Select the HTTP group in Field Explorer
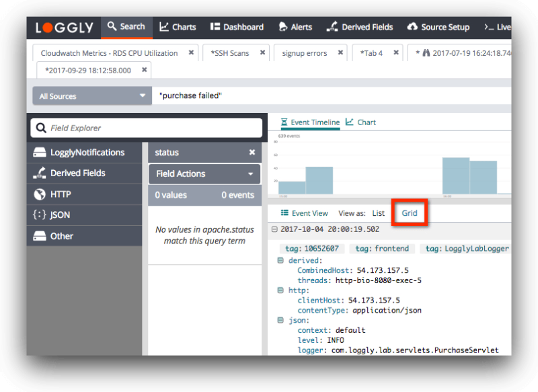The width and height of the screenshot is (538, 392). pyautogui.click(x=61, y=194)
